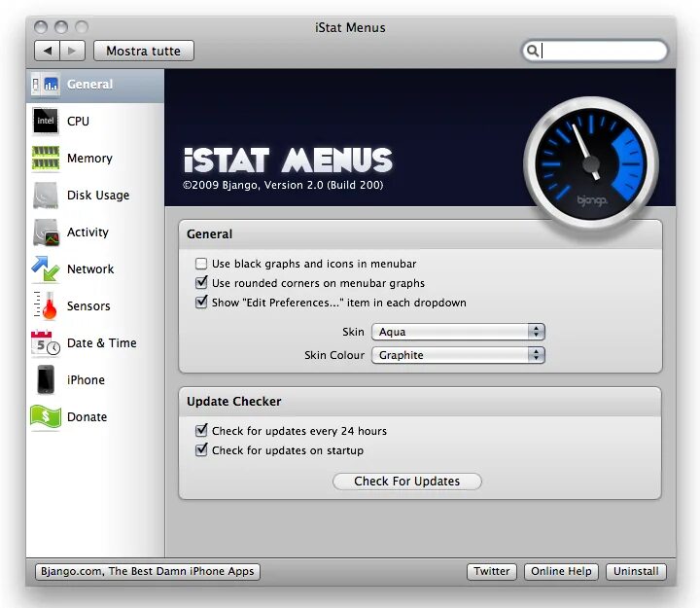Viewport: 700px width, 608px height.
Task: Click the Uninstall button
Action: (x=636, y=571)
